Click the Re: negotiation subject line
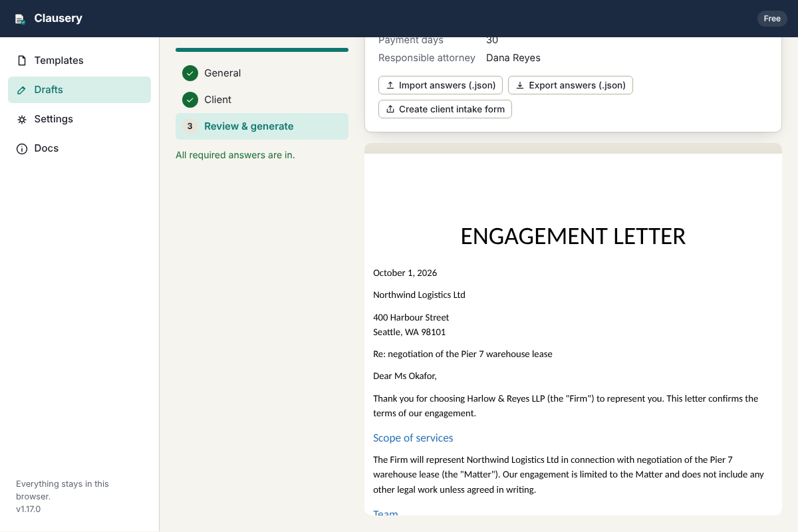798x532 pixels. (463, 354)
